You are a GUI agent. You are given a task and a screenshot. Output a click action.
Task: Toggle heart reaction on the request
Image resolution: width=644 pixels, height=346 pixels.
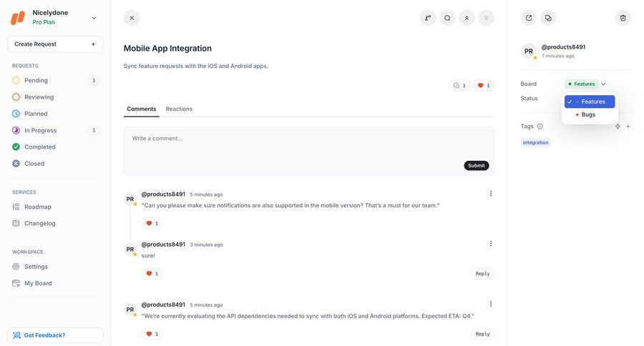(484, 86)
